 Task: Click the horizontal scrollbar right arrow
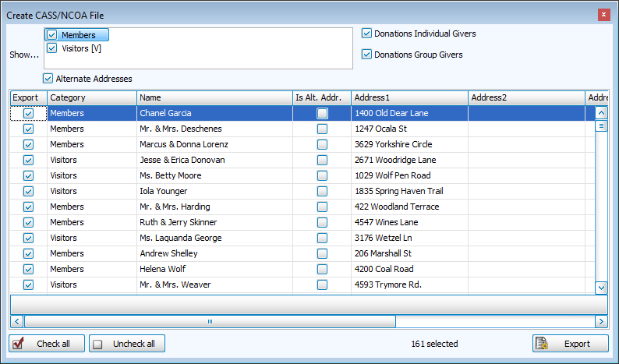coord(600,321)
